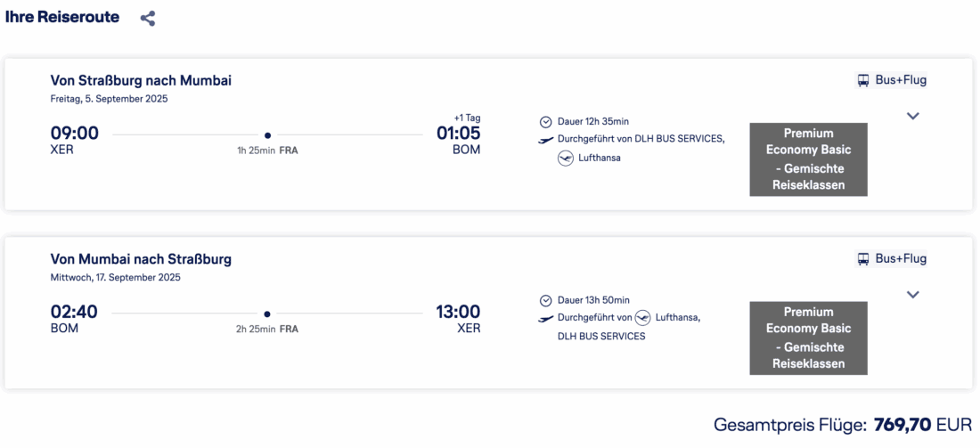Click the Lufthansa crane logo on the return flight

(x=642, y=318)
